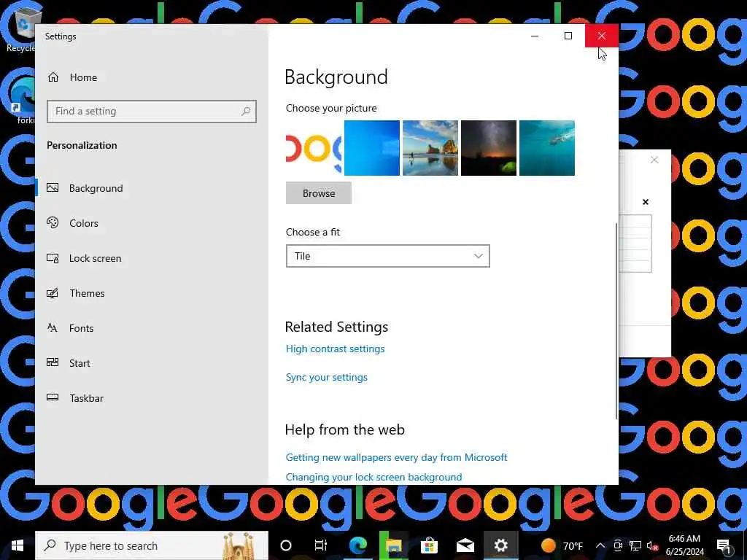Click the muted volume tray icon
The height and width of the screenshot is (560, 747).
point(652,545)
